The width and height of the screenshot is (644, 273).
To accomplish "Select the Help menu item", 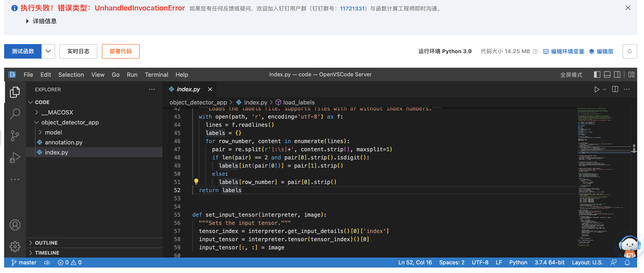I will click(x=181, y=74).
